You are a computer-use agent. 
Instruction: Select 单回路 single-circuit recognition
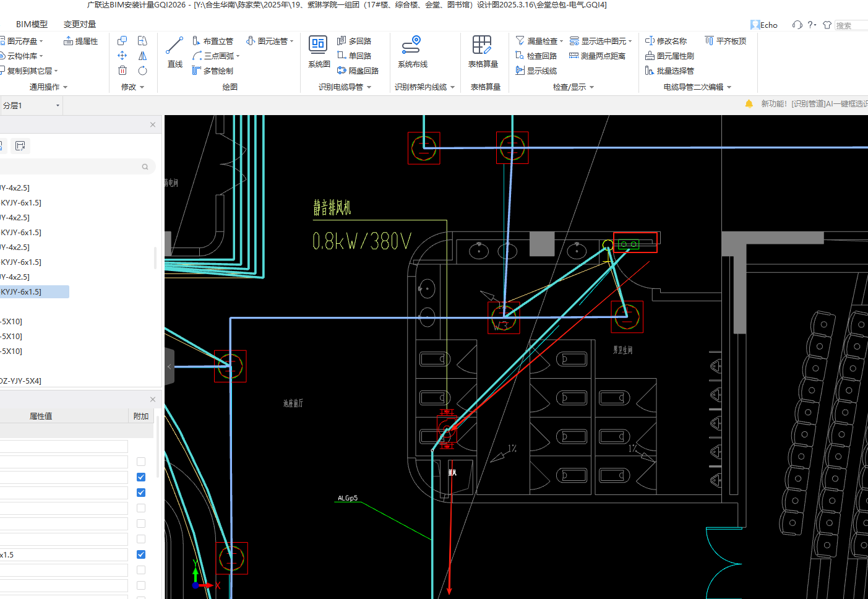point(354,56)
